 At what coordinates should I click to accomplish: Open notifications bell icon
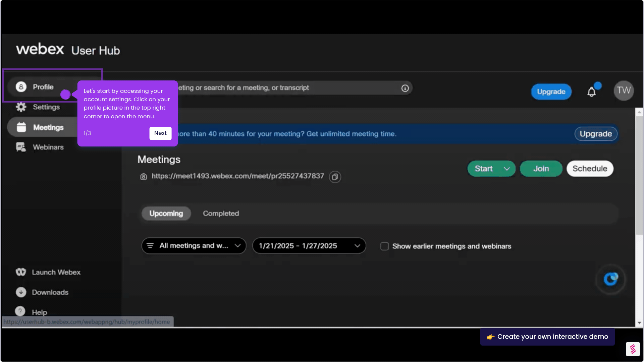click(x=592, y=92)
